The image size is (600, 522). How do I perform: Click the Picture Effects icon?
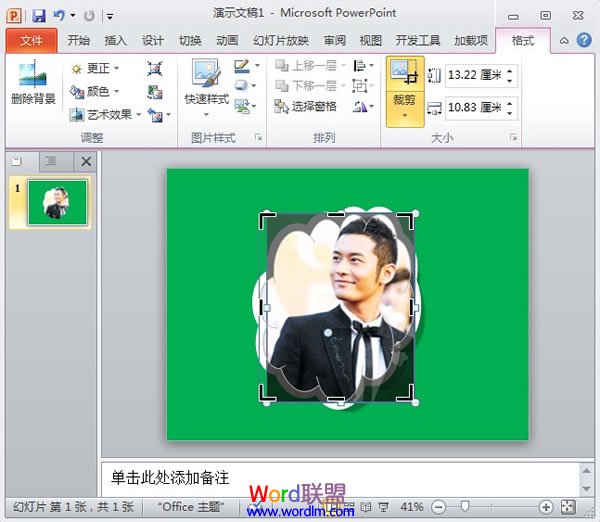pos(242,85)
